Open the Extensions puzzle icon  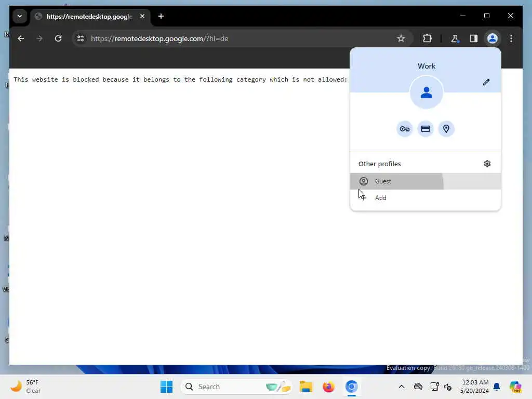[427, 38]
